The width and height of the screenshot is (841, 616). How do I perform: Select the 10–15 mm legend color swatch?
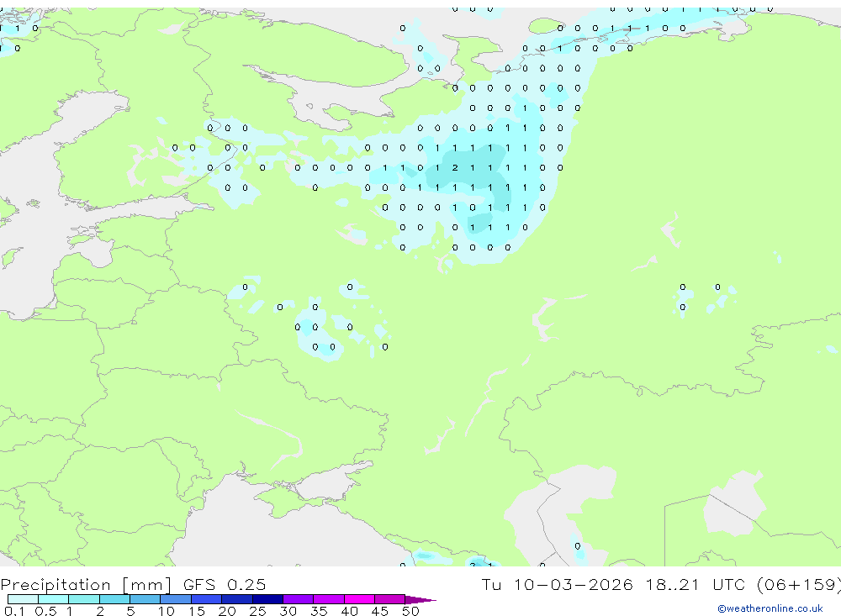click(x=176, y=599)
